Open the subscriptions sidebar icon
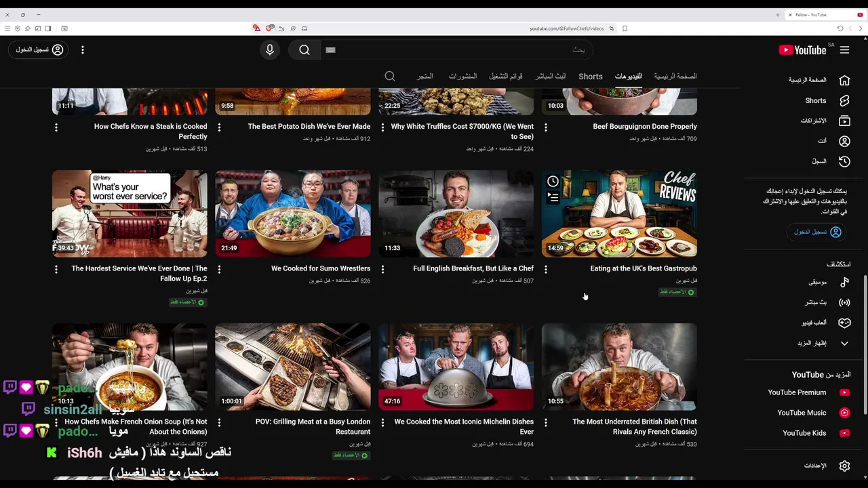The width and height of the screenshot is (868, 488). point(844,121)
